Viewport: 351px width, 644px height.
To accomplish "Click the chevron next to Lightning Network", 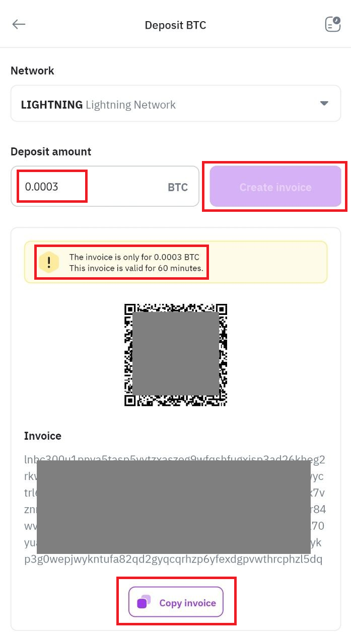I will (324, 103).
